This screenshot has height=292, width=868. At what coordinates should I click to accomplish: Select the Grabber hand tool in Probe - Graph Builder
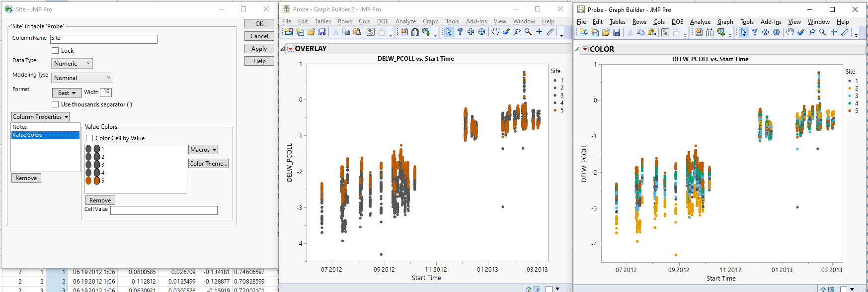pyautogui.click(x=790, y=32)
